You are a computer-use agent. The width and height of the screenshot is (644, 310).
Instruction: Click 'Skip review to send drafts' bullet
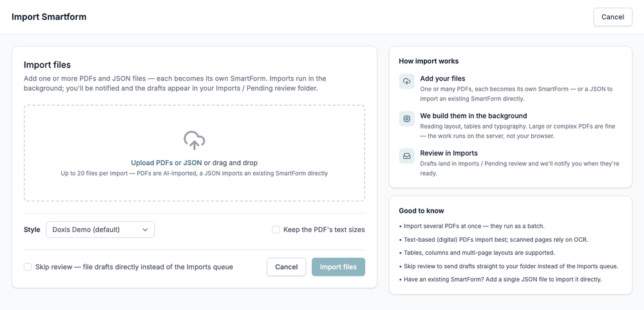click(509, 266)
